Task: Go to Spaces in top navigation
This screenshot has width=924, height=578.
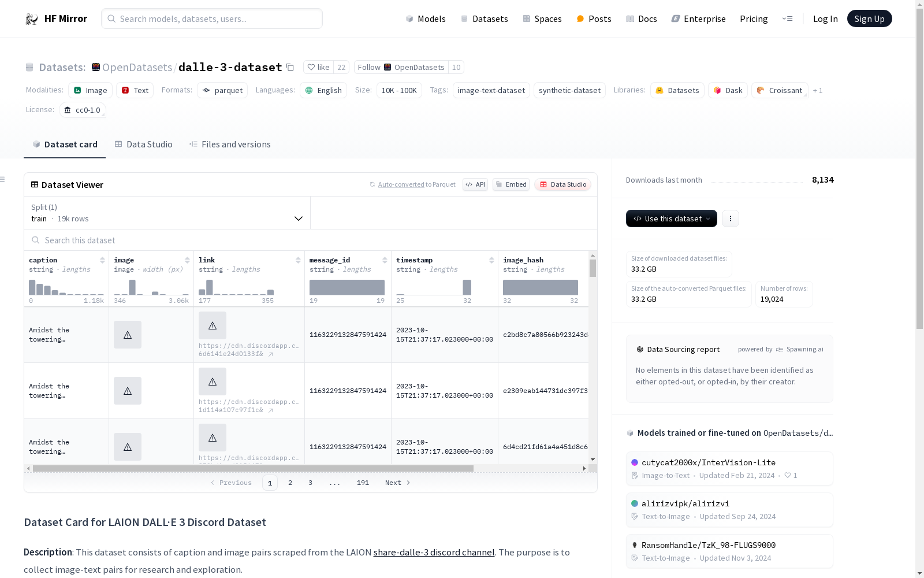Action: coord(542,19)
